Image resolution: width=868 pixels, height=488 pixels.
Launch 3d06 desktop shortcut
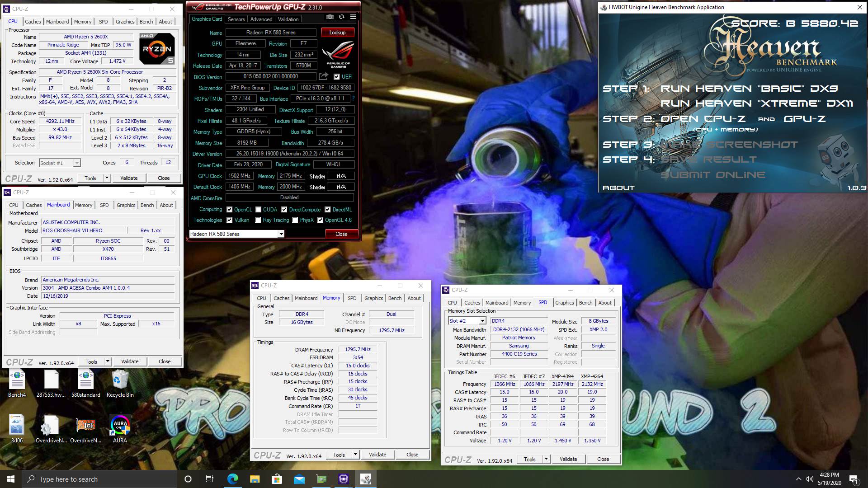click(x=17, y=429)
